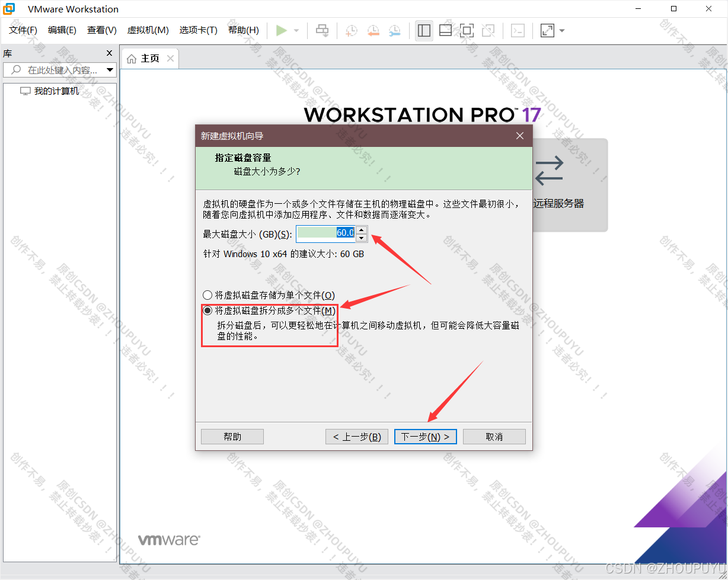Toggle the library sidebar view icon
The image size is (728, 580).
(424, 30)
